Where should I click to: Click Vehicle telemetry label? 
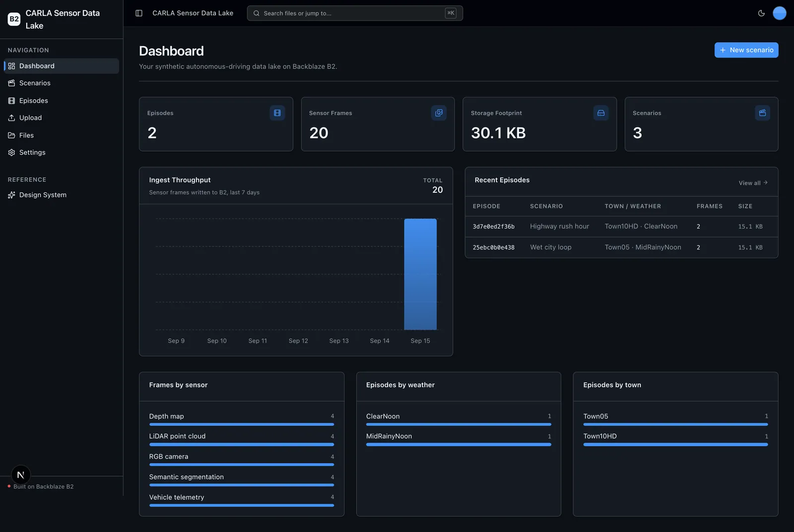point(177,497)
